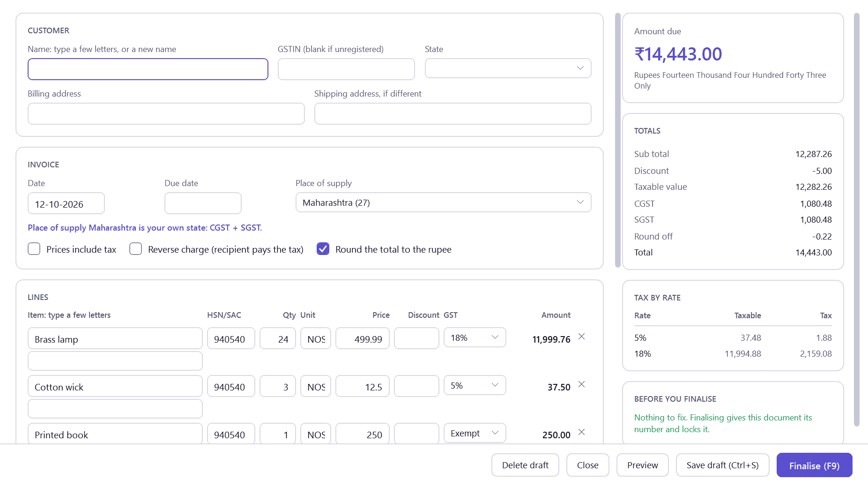
Task: Save draft with the Save draft button
Action: click(722, 465)
